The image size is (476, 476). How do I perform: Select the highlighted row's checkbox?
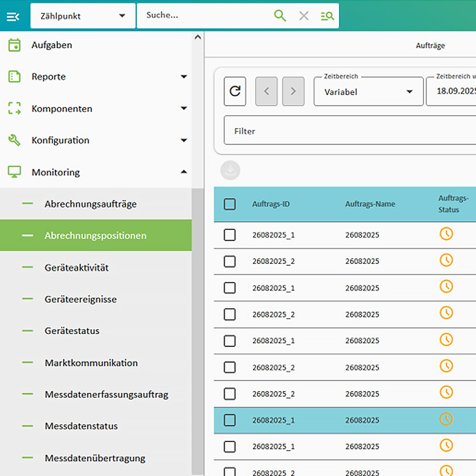230,420
